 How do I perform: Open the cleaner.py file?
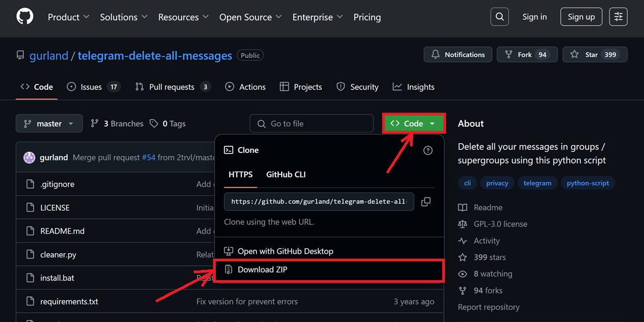[58, 254]
